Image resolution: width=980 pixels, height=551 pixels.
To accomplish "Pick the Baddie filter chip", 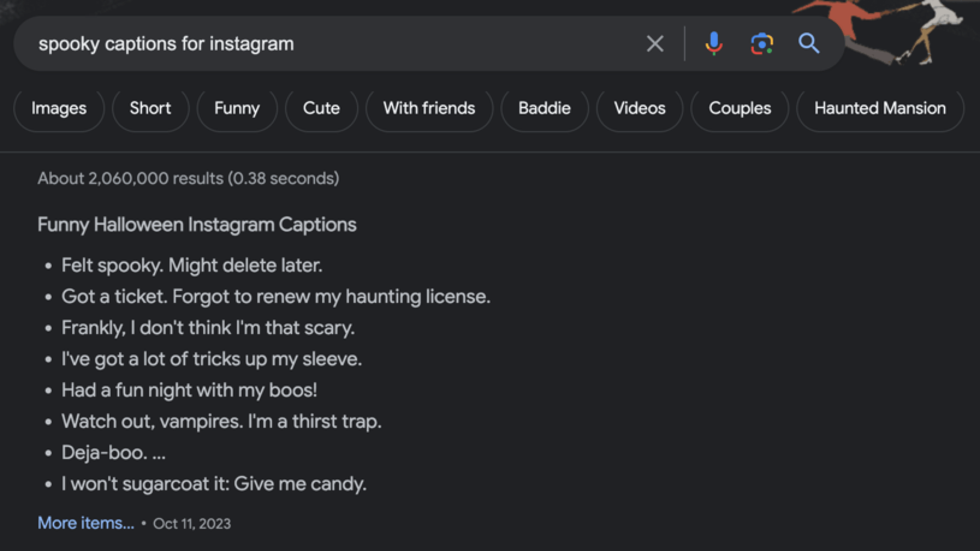I will pyautogui.click(x=544, y=108).
